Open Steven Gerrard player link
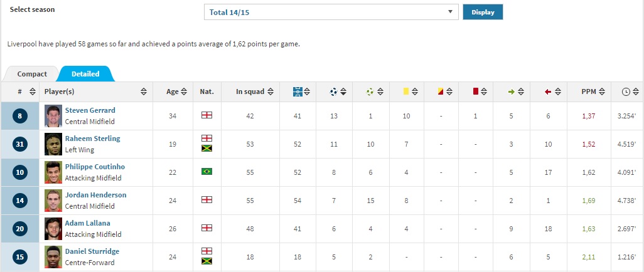 click(90, 110)
